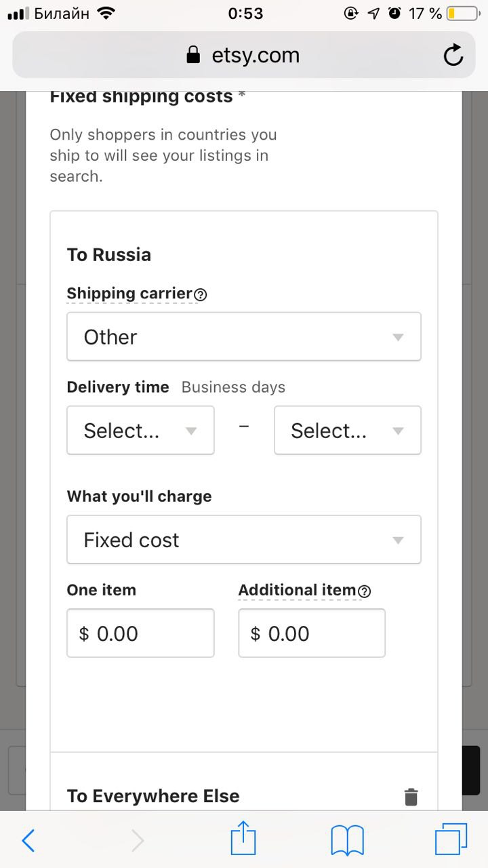Open the Shipping carrier dropdown showing Other

[x=244, y=336]
